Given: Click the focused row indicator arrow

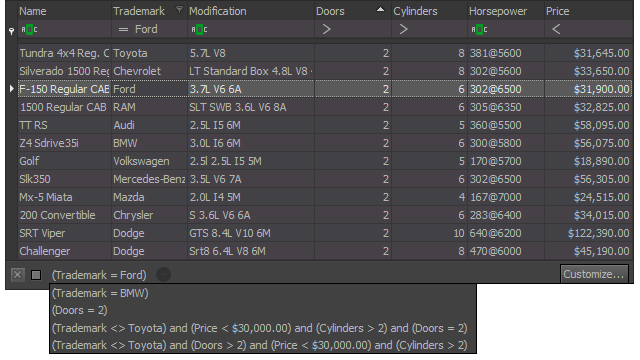Looking at the screenshot, I should coord(11,89).
